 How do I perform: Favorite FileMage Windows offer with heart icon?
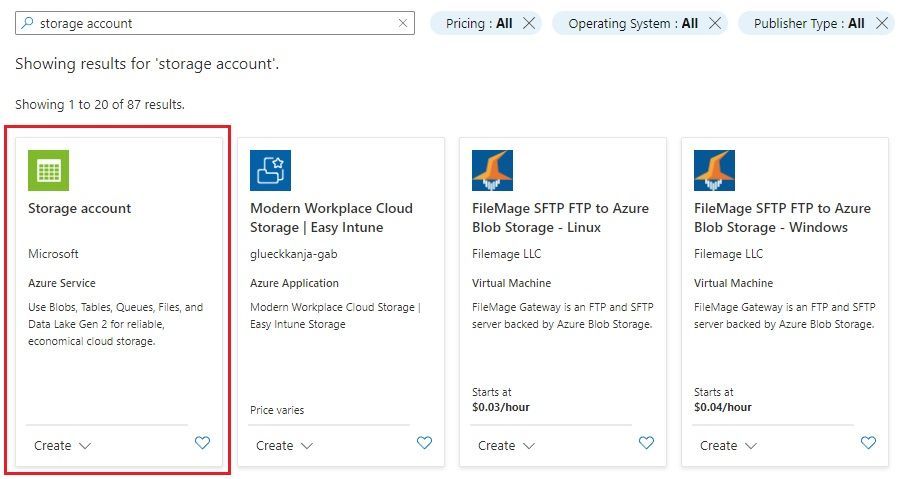coord(868,442)
